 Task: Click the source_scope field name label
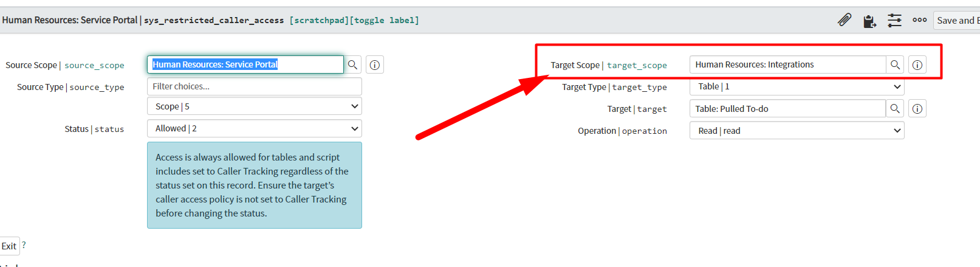(94, 65)
